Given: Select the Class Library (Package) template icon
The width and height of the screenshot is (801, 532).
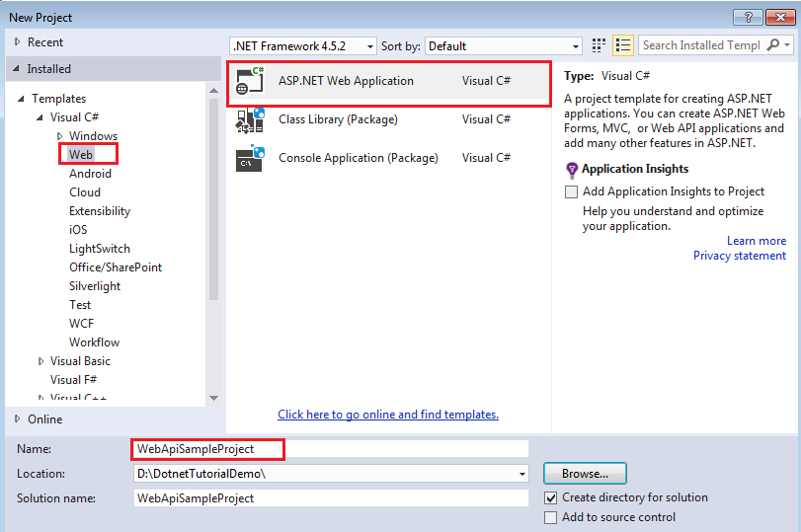Looking at the screenshot, I should pyautogui.click(x=250, y=120).
